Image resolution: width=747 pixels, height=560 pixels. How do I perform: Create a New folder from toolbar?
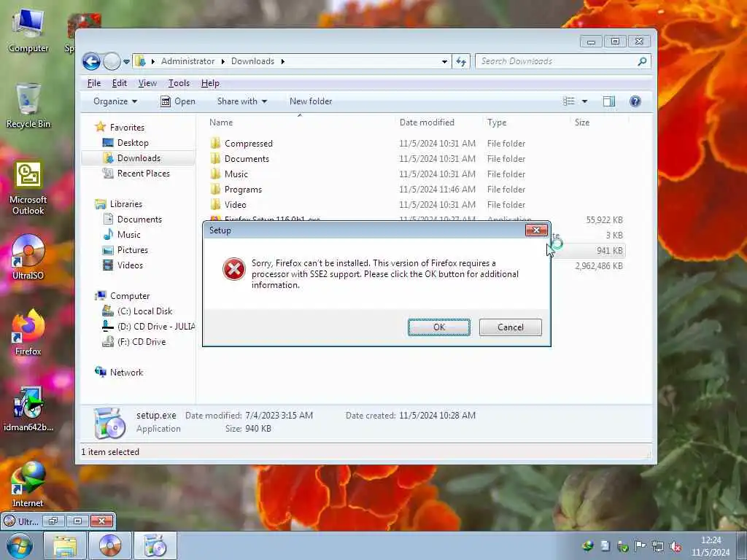click(x=311, y=101)
